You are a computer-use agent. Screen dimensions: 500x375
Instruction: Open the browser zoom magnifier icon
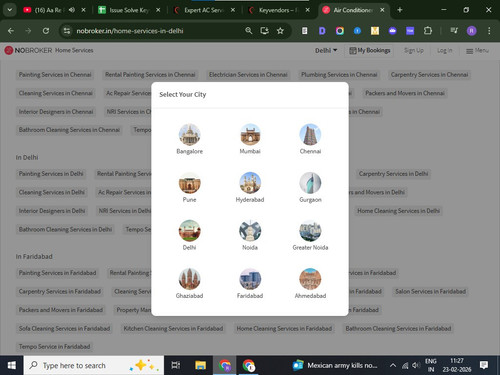249,31
